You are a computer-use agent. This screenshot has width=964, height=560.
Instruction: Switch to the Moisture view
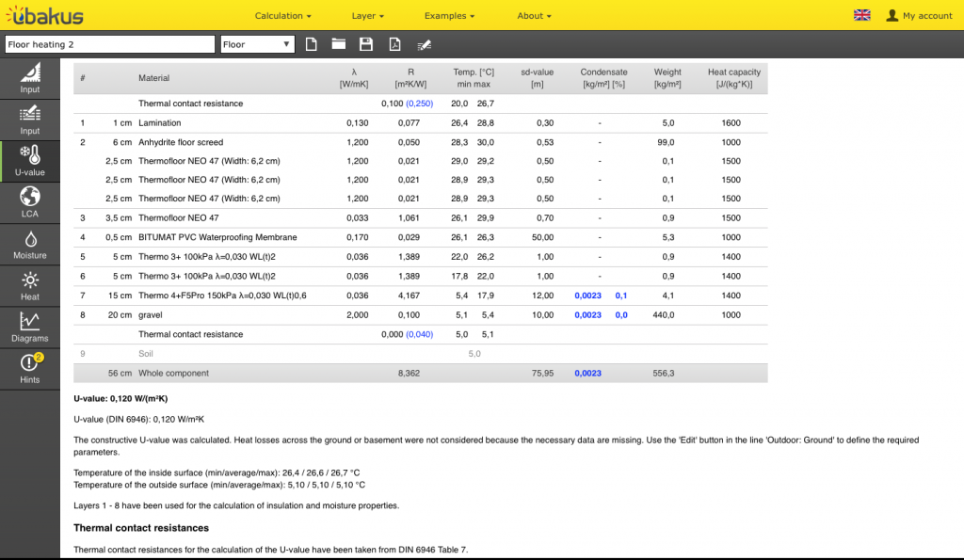tap(30, 244)
